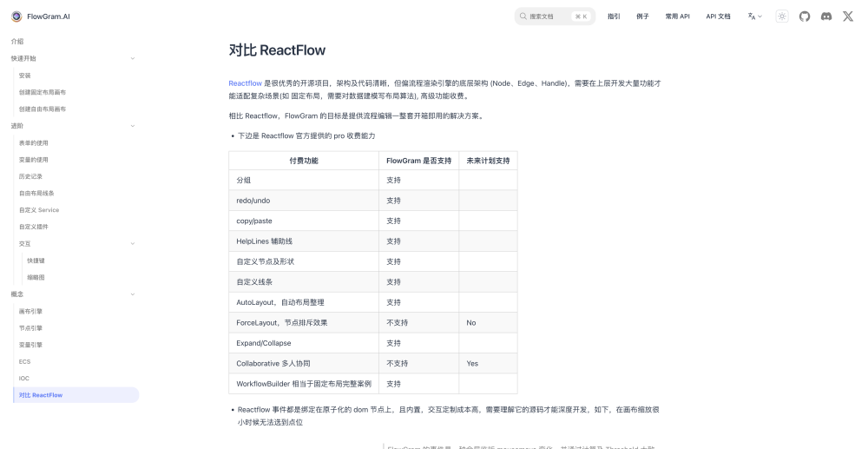Open 变量引擎 sidebar page
This screenshot has height=449, width=868.
pyautogui.click(x=31, y=345)
